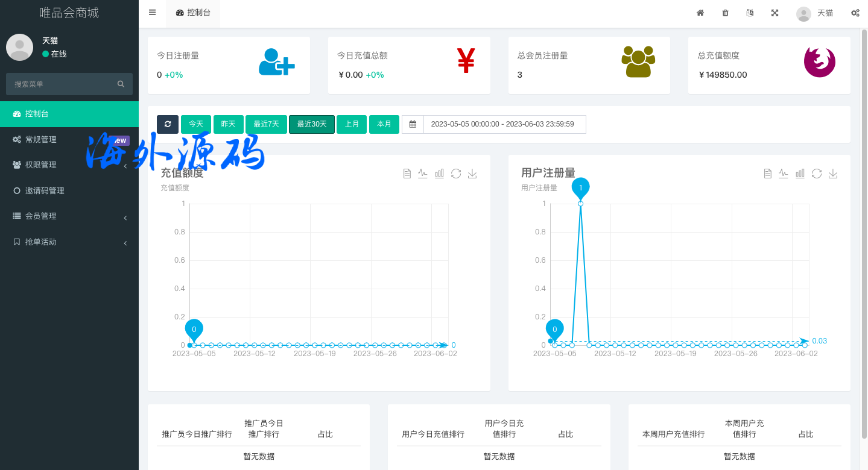This screenshot has height=470, width=868.
Task: Click the home icon in top bar
Action: click(x=700, y=13)
